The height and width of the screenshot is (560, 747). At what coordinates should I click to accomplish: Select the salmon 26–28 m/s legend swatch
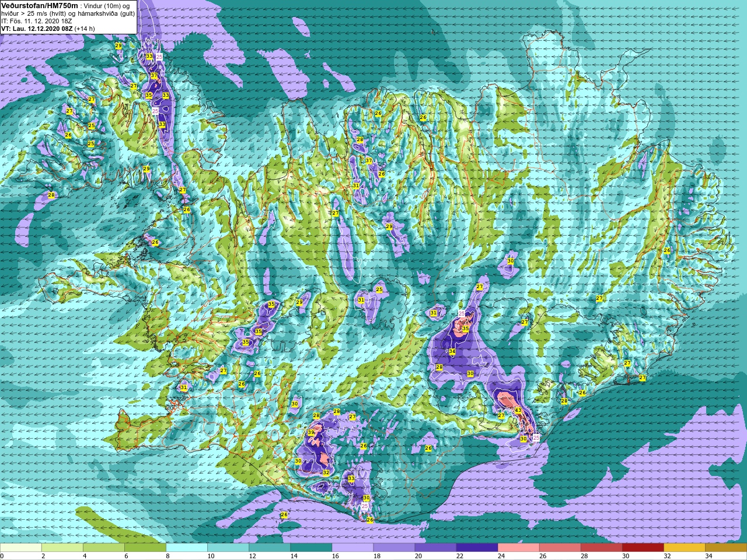click(x=560, y=548)
